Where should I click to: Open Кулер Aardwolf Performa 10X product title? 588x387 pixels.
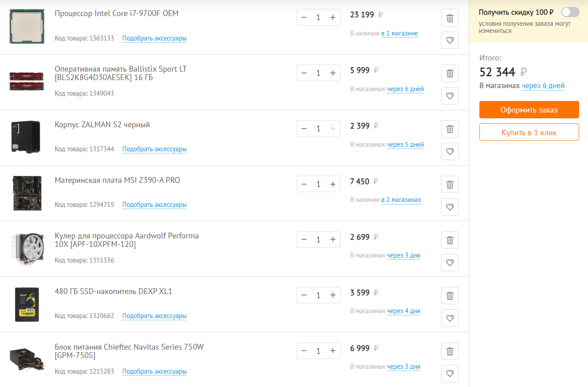127,240
